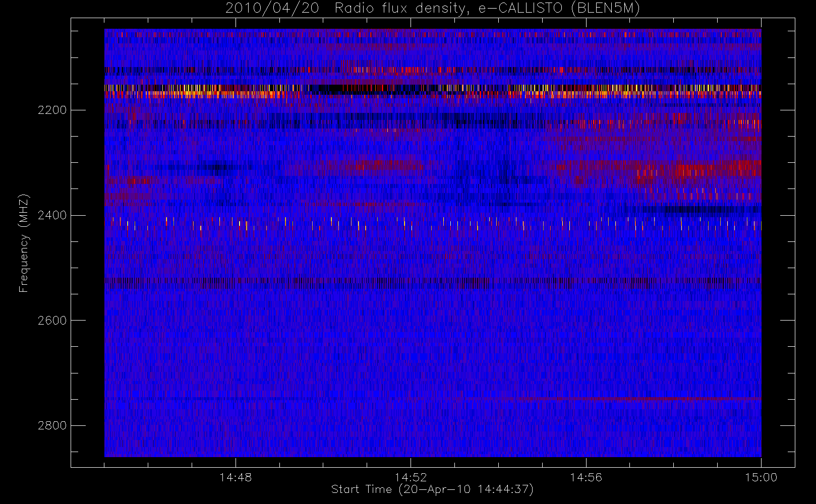The height and width of the screenshot is (504, 816).
Task: Click the 'Start Time (20-Apr-10 14:44:37)' label
Action: 432,489
